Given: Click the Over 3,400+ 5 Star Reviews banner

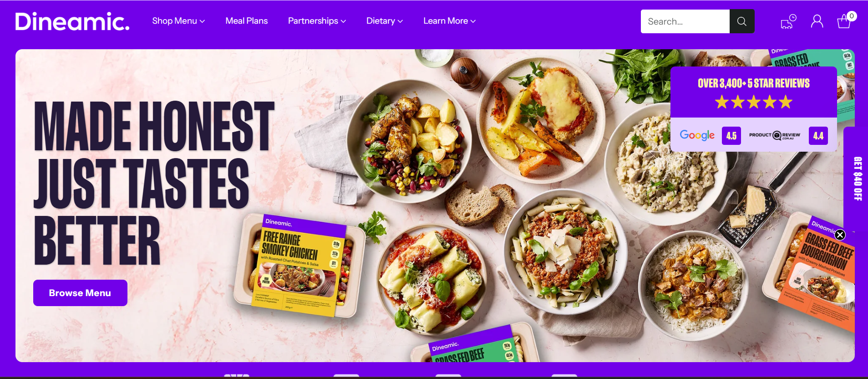Looking at the screenshot, I should [754, 92].
